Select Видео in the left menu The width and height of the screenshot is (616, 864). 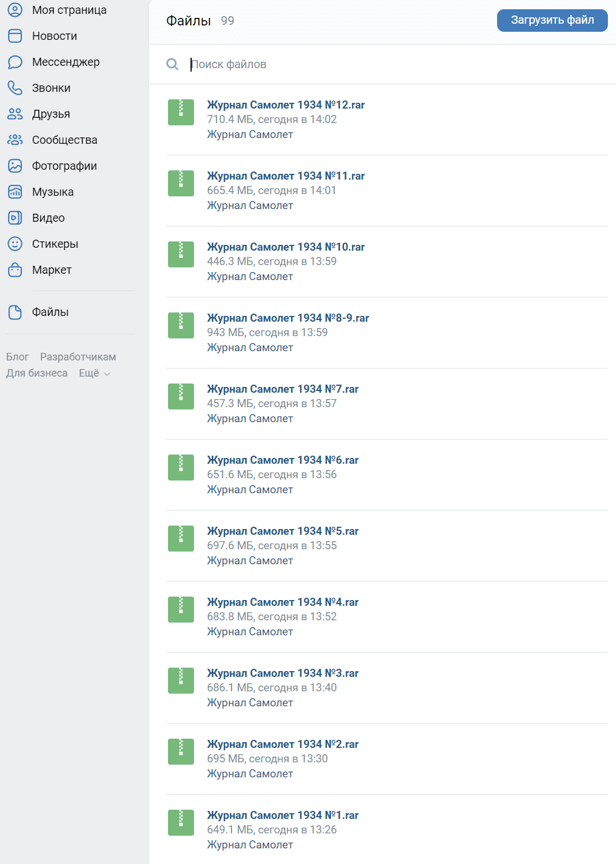pyautogui.click(x=48, y=218)
